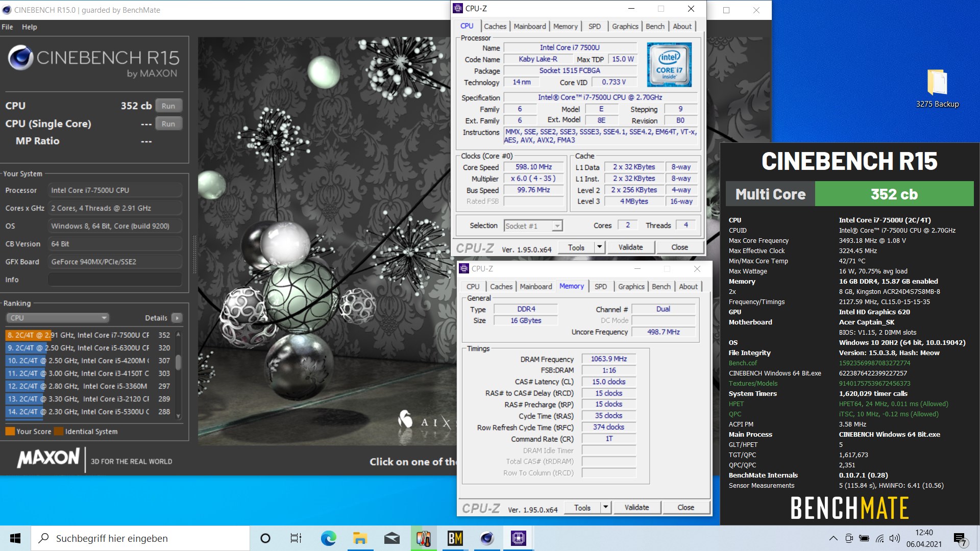Viewport: 980px width, 551px height.
Task: Click the taskbar search box
Action: point(140,538)
